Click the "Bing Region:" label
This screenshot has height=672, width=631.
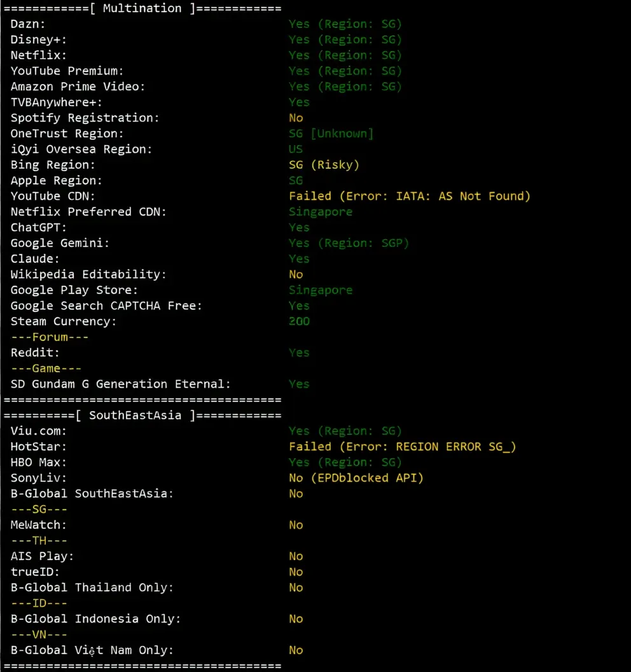tap(53, 165)
